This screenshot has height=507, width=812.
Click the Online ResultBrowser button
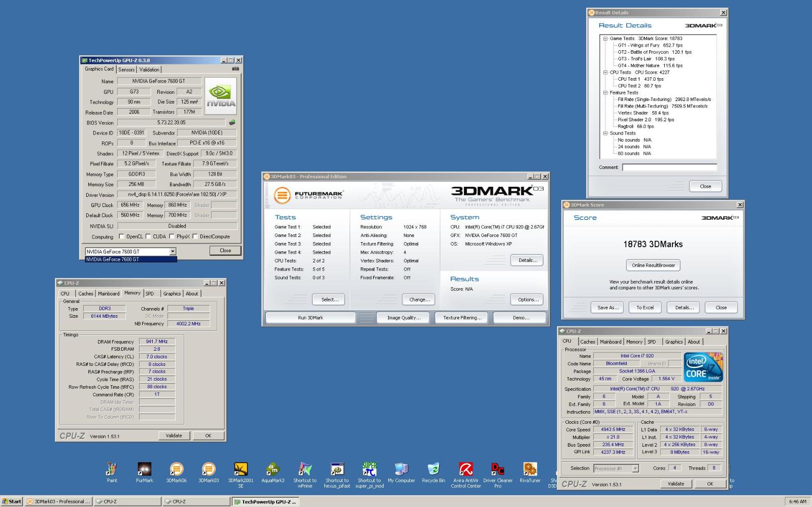653,265
